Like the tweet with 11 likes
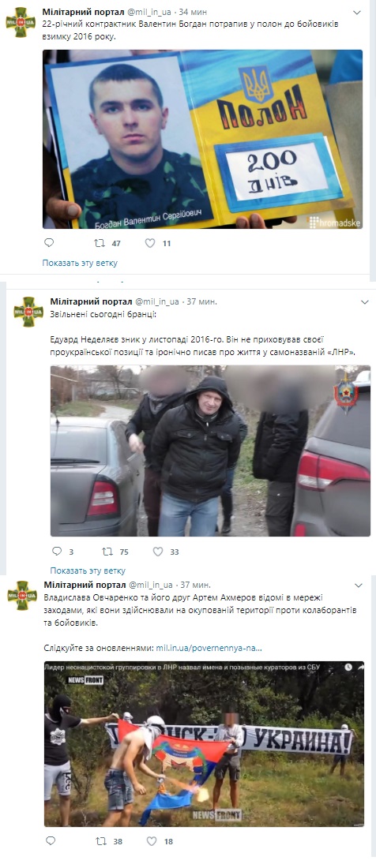376x868 pixels. click(x=149, y=242)
